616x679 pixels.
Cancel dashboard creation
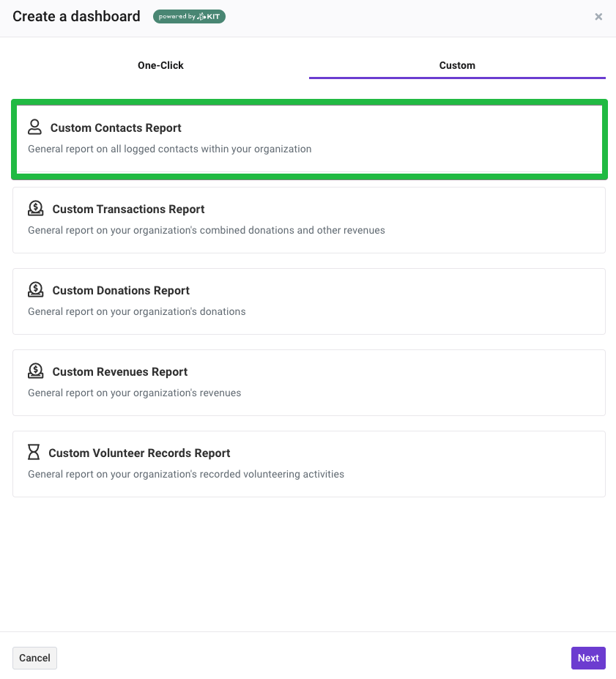pos(34,658)
